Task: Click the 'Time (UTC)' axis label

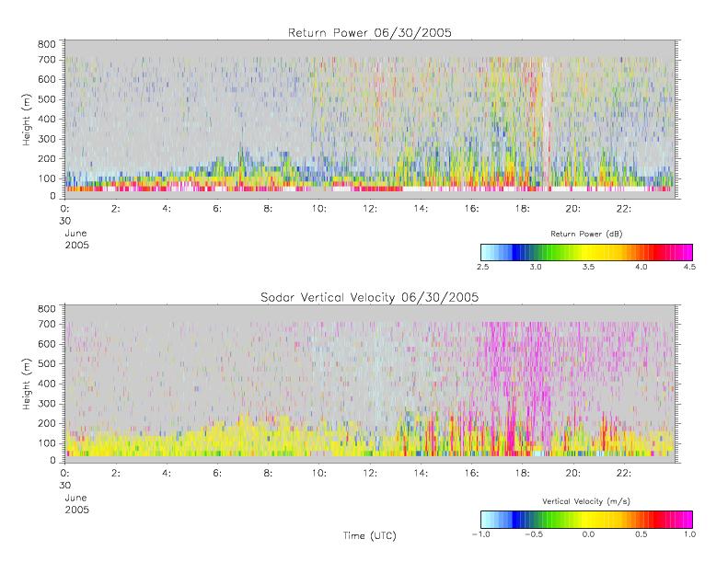Action: (x=370, y=535)
